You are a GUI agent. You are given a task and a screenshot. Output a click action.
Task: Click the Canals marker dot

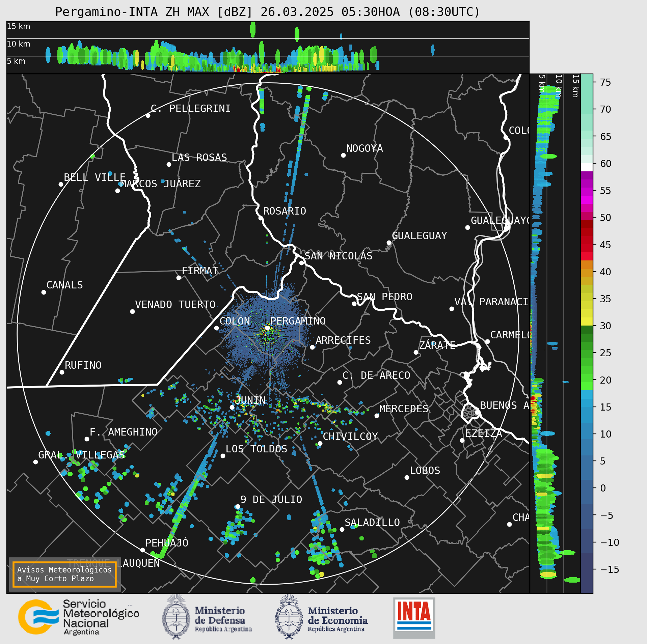44,292
